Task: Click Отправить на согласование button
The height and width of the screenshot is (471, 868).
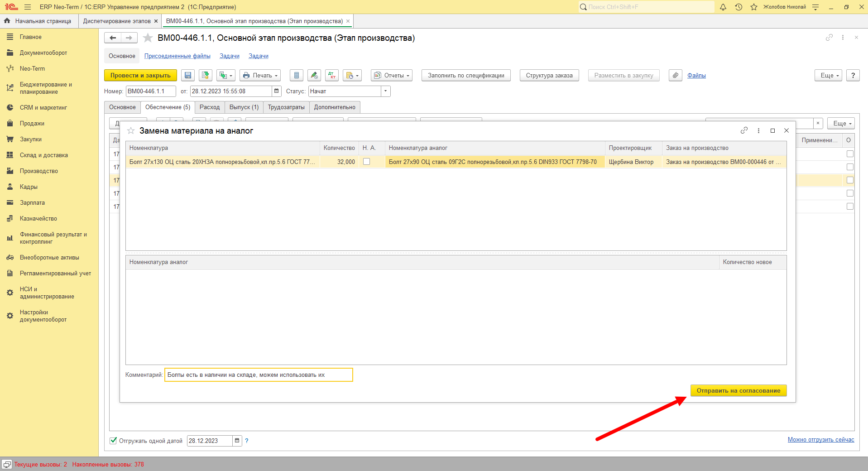Action: click(x=739, y=390)
